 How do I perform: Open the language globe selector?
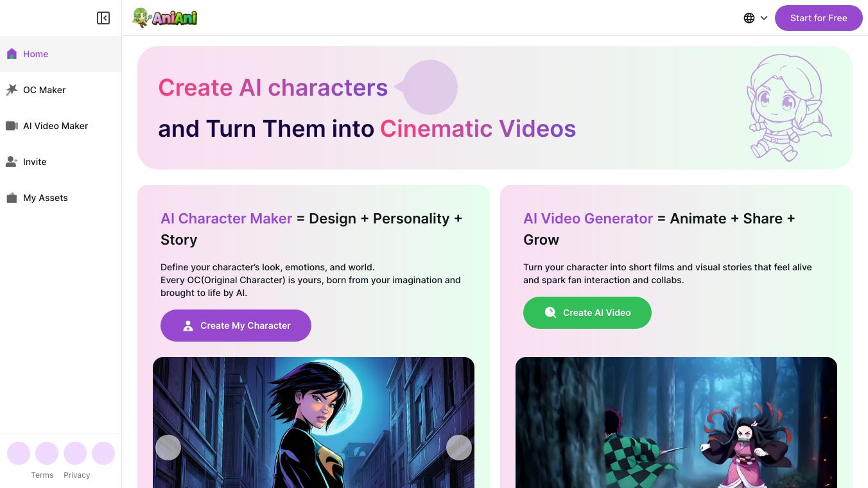749,18
